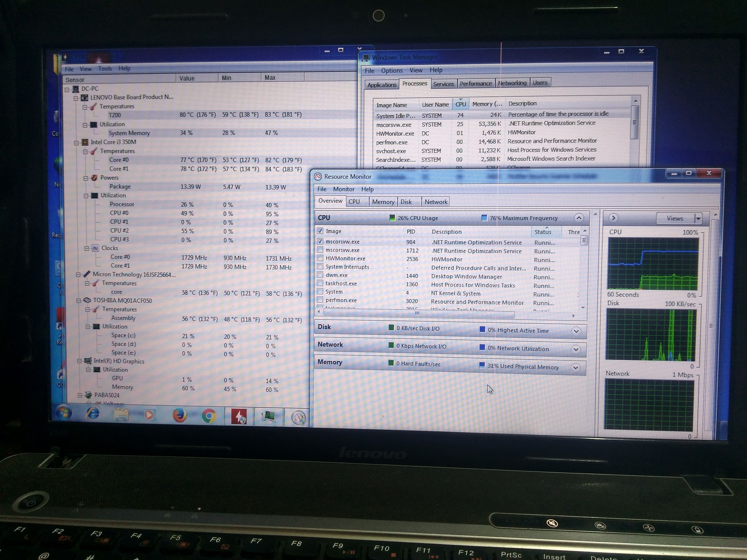Launch Firefox from the taskbar
747x560 pixels.
coord(180,416)
